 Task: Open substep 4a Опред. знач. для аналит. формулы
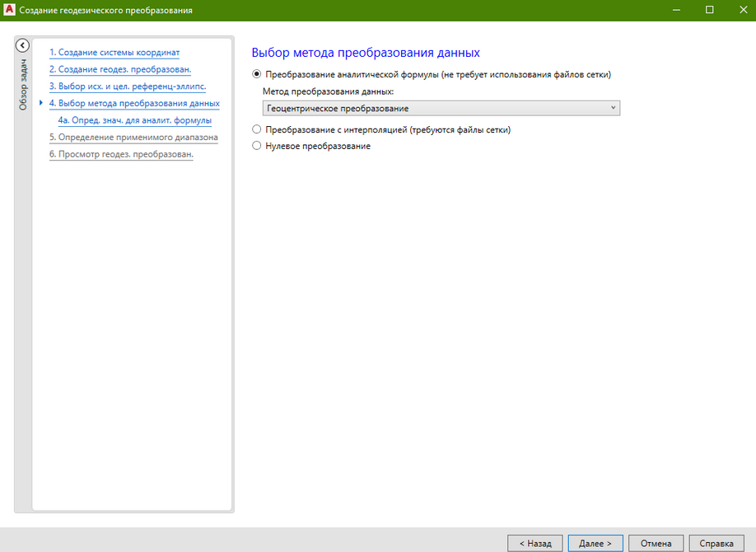click(135, 120)
